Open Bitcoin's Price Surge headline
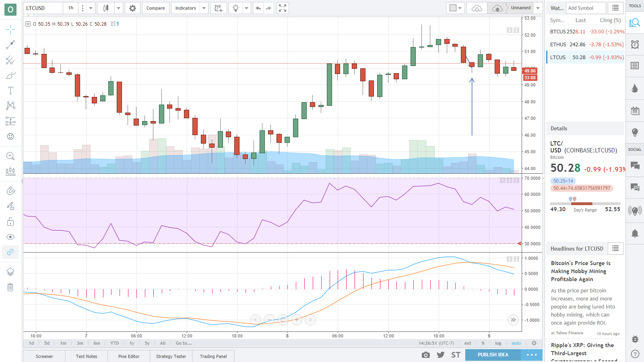This screenshot has width=644, height=362. pos(581,271)
